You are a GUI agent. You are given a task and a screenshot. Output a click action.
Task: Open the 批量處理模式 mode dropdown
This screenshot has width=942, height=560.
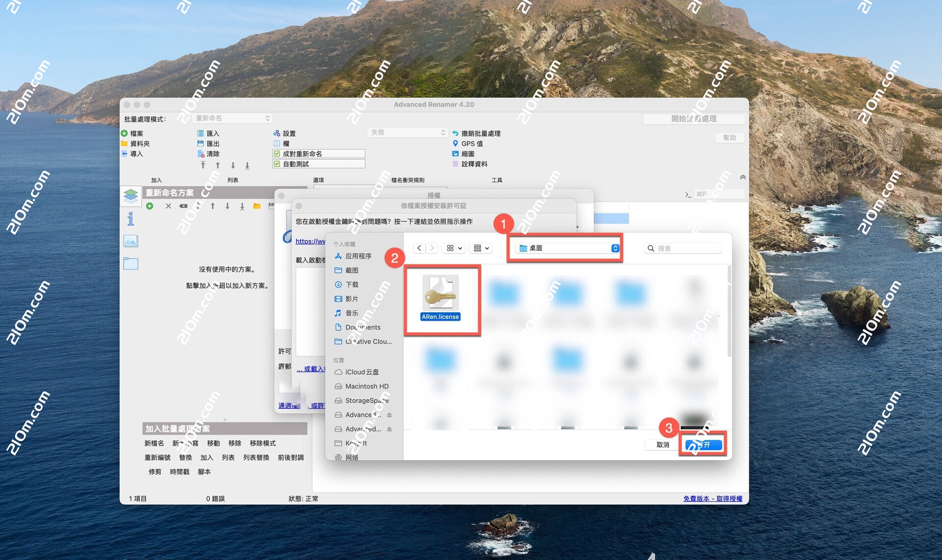(232, 118)
